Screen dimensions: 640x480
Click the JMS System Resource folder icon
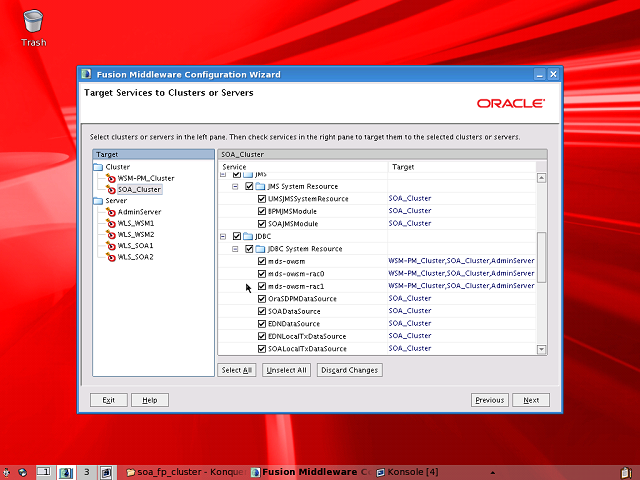click(260, 187)
